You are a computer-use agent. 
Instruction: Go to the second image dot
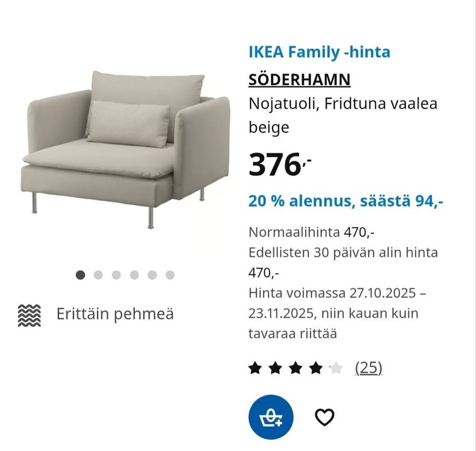pyautogui.click(x=98, y=275)
